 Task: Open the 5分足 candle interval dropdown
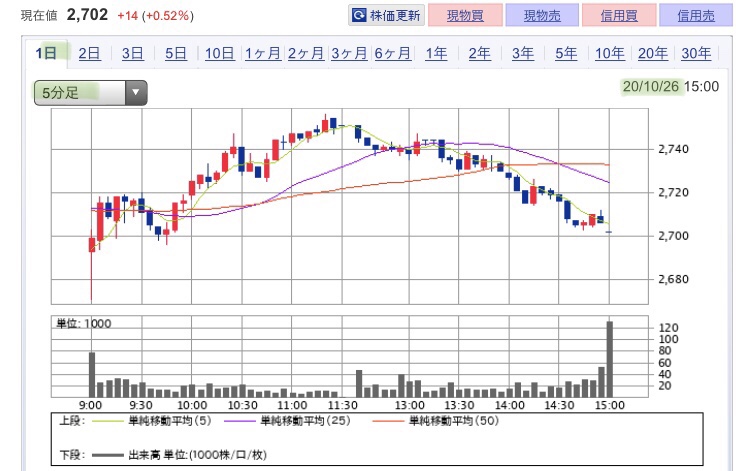91,93
